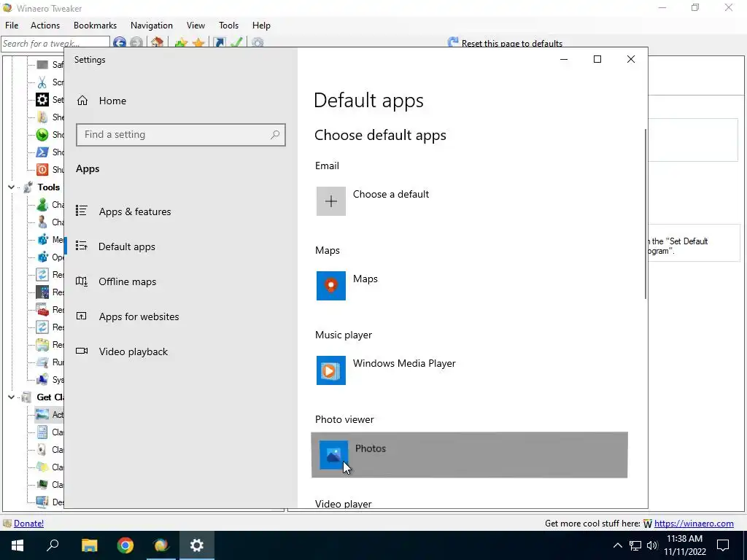Click the Choose a default email label
Viewport: 747px width, 560px height.
[x=391, y=194]
